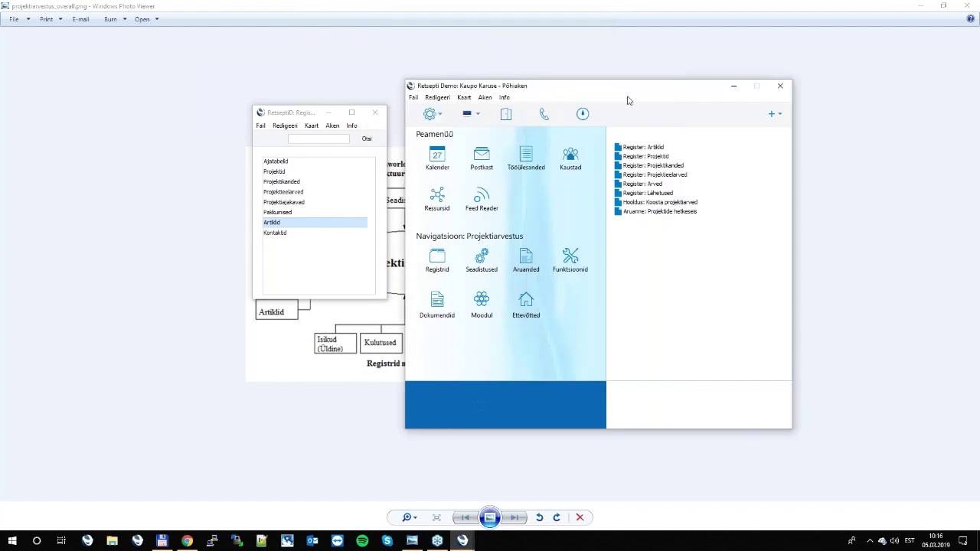Rotate the image clockwise in Photo Viewer
The image size is (980, 551).
[x=557, y=517]
